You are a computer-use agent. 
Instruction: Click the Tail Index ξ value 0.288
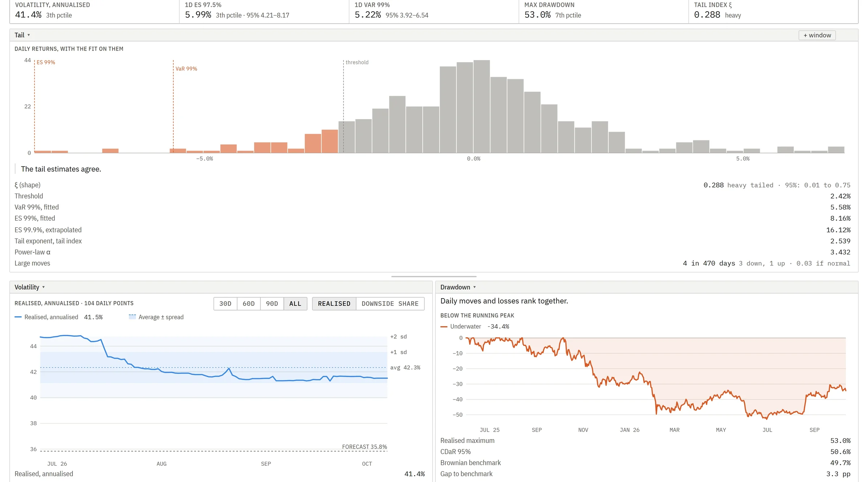click(x=707, y=15)
